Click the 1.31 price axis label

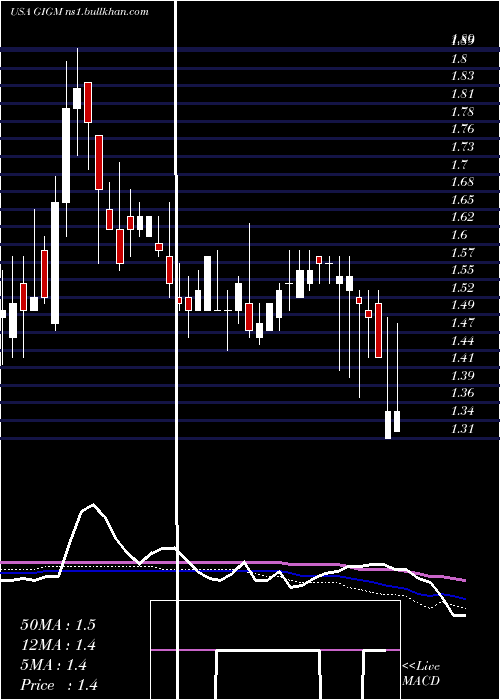(x=462, y=429)
